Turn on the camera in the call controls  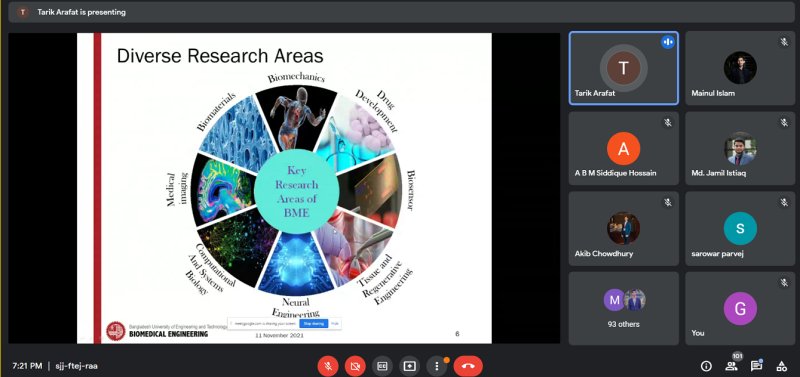point(355,366)
